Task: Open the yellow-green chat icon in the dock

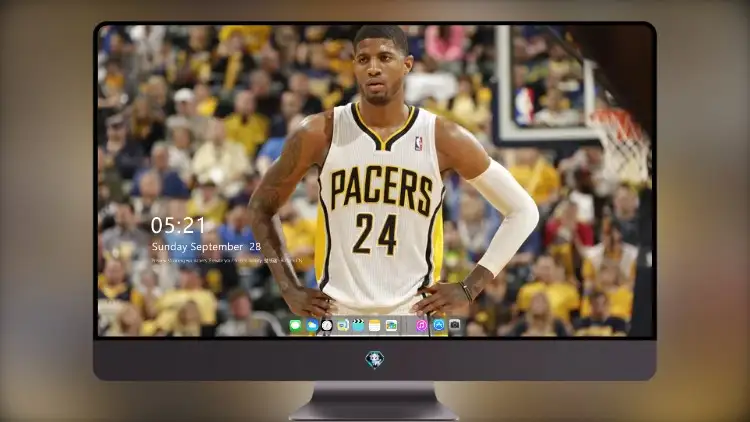Action: (342, 326)
